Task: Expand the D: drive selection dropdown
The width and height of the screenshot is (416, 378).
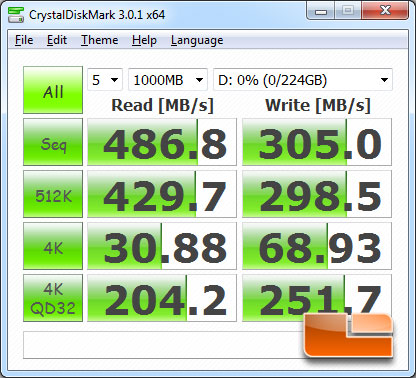Action: pyautogui.click(x=303, y=80)
